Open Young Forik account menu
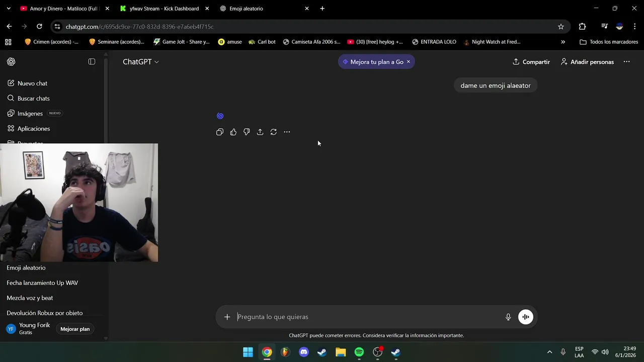This screenshot has width=644, height=362. pos(28,329)
